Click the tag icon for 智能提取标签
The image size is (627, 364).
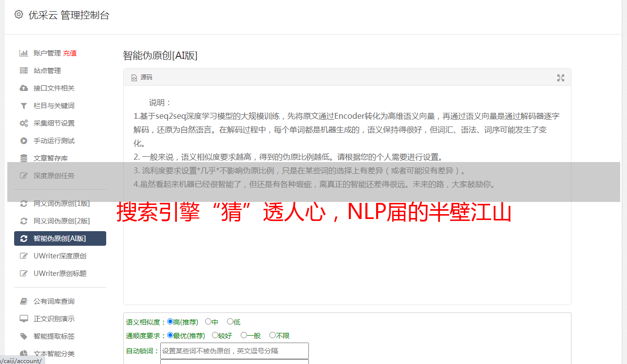(x=23, y=336)
